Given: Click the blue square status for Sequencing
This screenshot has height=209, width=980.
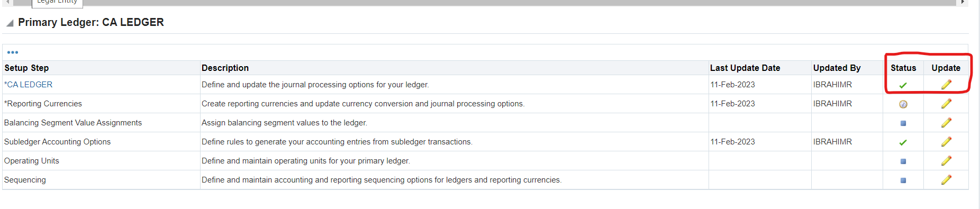Looking at the screenshot, I should (903, 180).
